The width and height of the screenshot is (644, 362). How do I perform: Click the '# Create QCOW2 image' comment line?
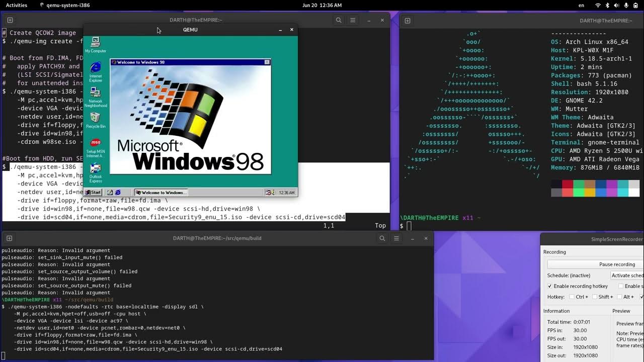point(39,33)
